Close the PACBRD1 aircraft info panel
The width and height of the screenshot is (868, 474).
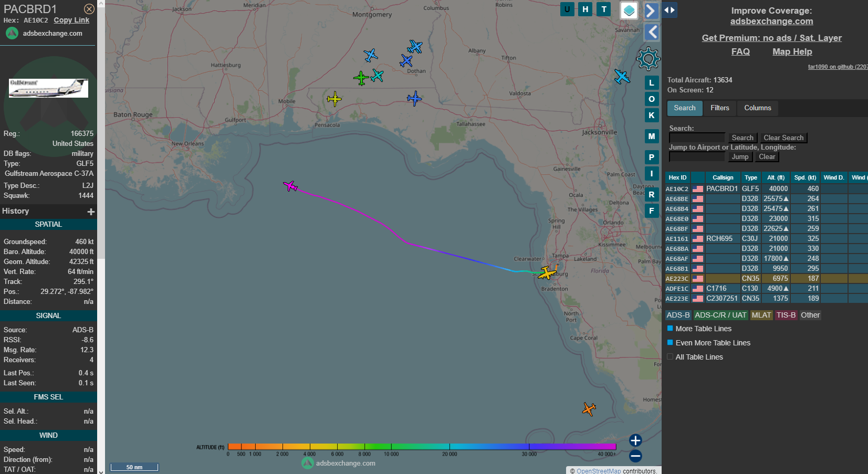click(x=89, y=9)
